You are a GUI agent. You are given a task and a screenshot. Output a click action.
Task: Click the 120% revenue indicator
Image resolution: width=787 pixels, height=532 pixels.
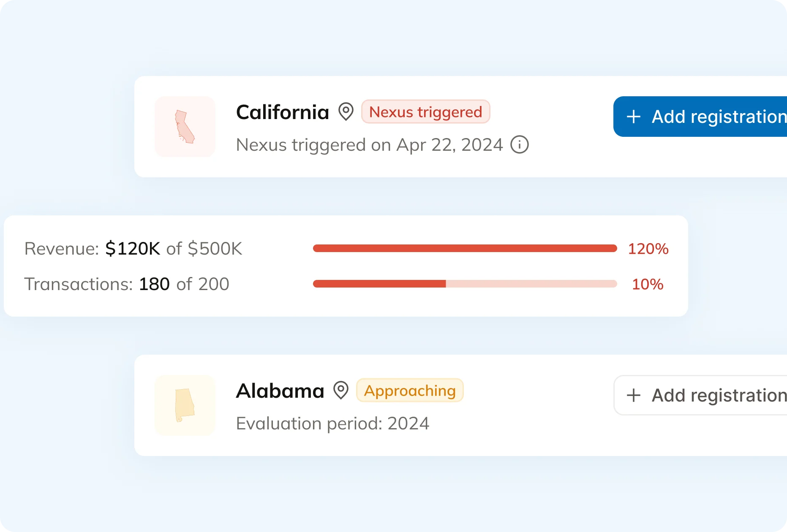point(648,249)
